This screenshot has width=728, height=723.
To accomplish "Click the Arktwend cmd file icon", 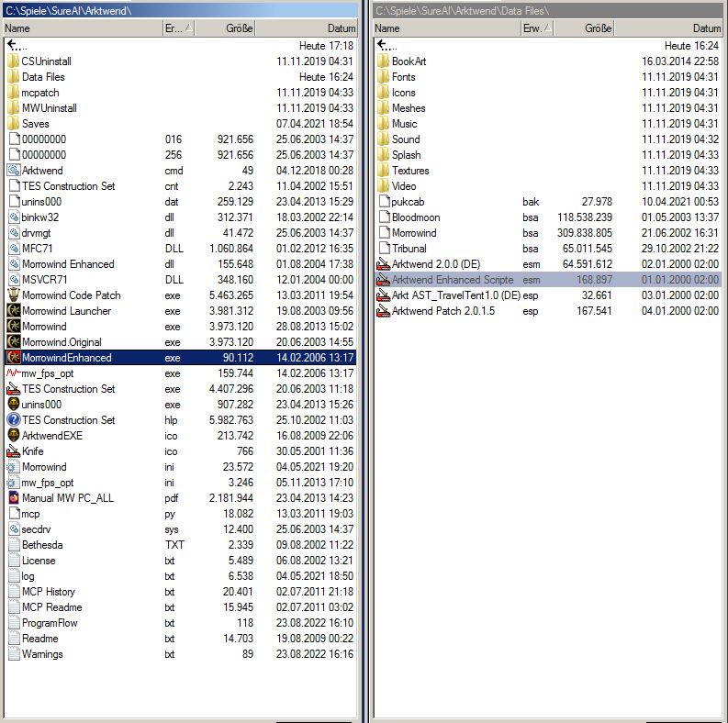I will pyautogui.click(x=14, y=171).
